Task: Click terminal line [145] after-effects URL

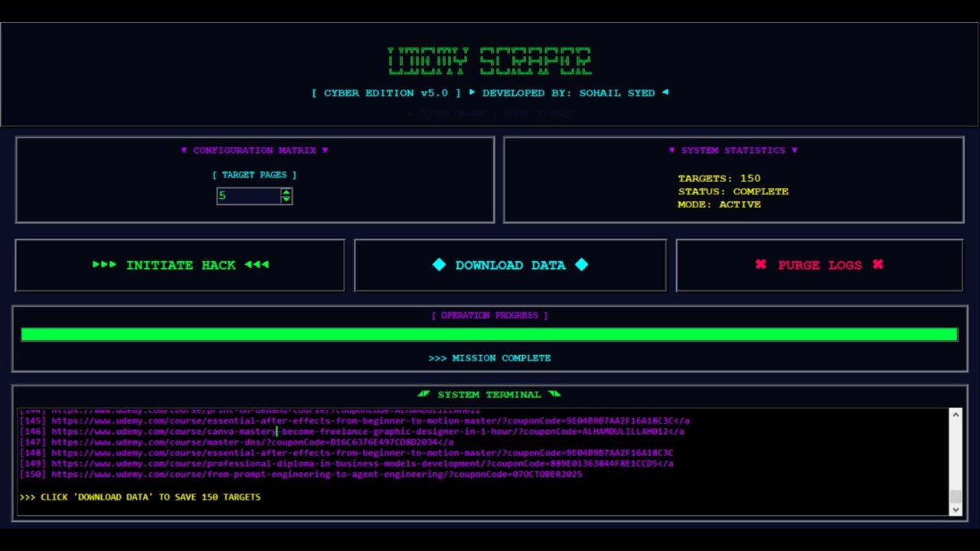Action: (354, 420)
